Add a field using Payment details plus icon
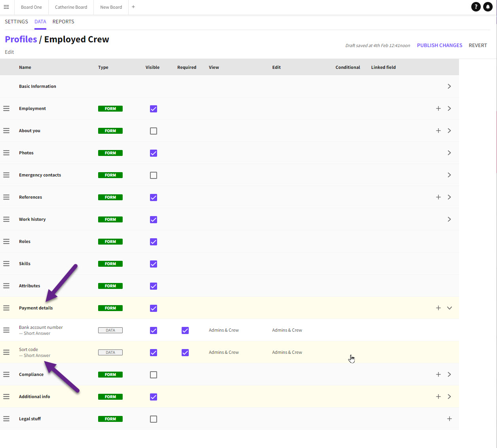The height and width of the screenshot is (448, 497). pyautogui.click(x=438, y=308)
